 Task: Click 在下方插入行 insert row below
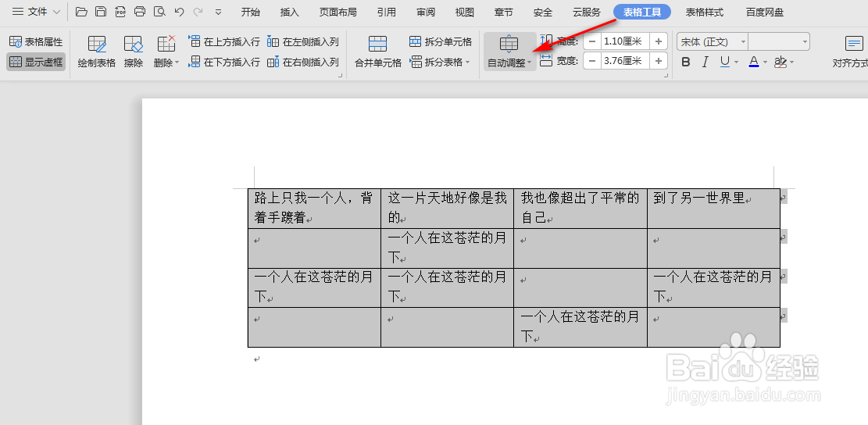(x=224, y=62)
